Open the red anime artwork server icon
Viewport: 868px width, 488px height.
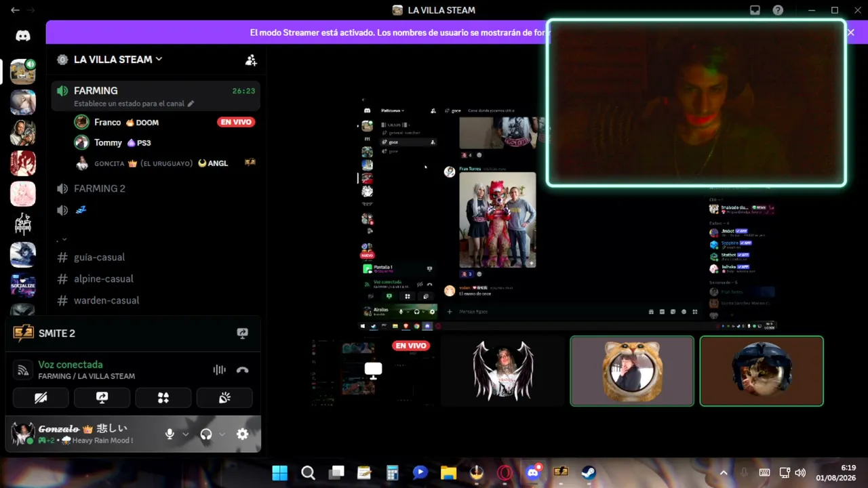click(x=23, y=163)
